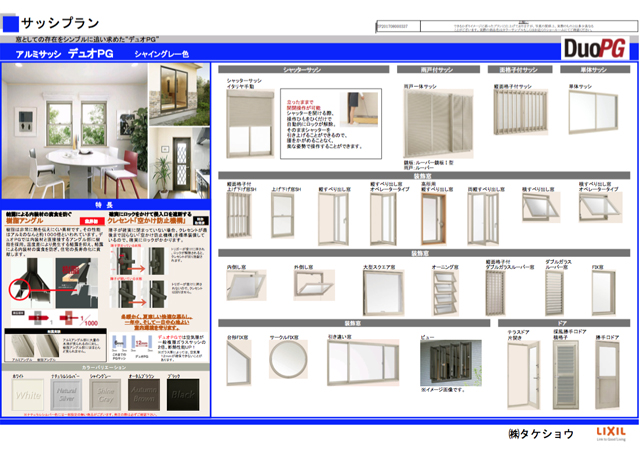This screenshot has width=640, height=466.
Task: Click the シャッターサッシ section header
Action: click(303, 69)
